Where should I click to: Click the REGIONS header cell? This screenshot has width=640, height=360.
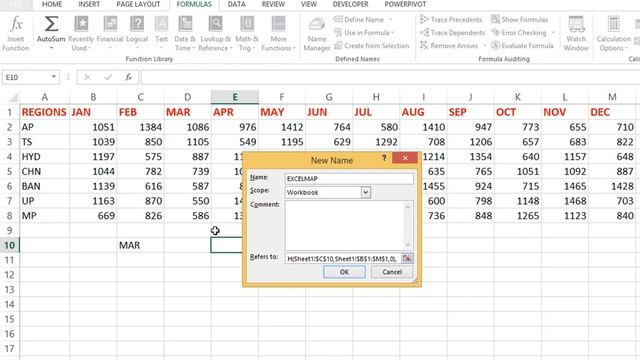point(44,112)
